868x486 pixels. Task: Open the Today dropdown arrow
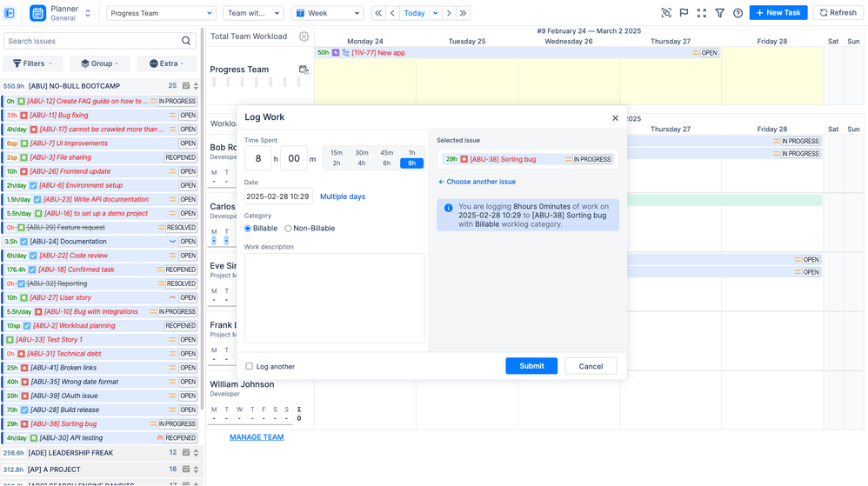436,13
